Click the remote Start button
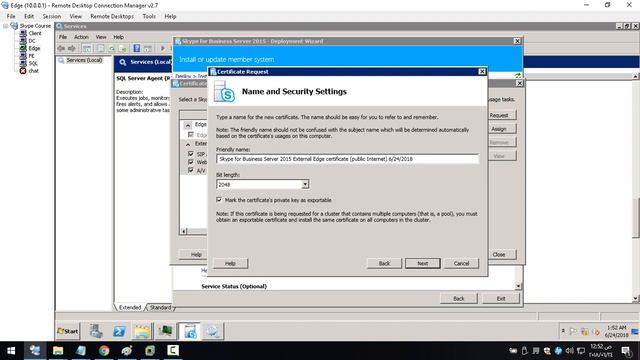640x360 pixels. pyautogui.click(x=68, y=331)
